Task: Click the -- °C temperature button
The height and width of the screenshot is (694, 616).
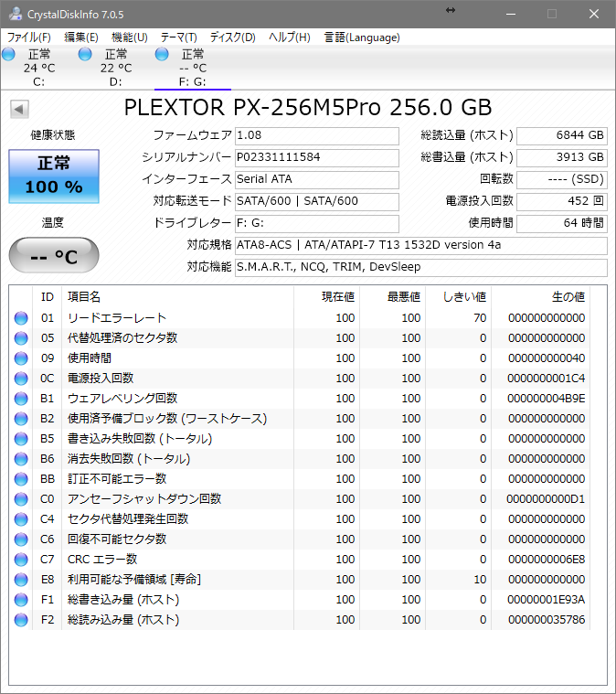Action: point(54,255)
